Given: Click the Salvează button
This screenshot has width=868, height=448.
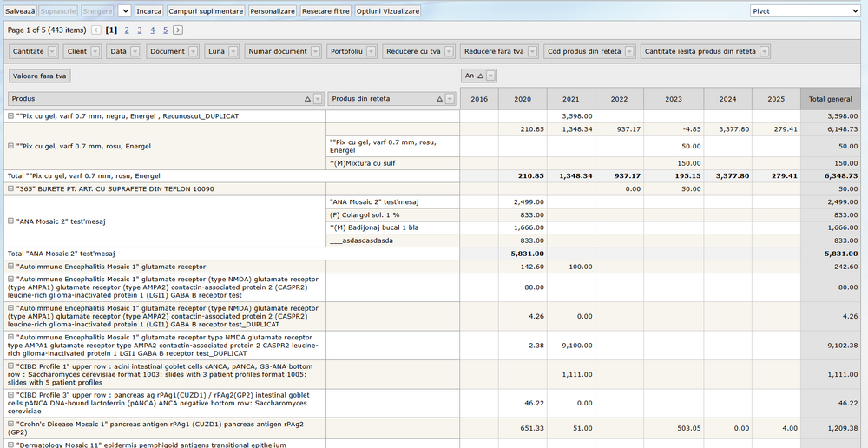Looking at the screenshot, I should [21, 11].
